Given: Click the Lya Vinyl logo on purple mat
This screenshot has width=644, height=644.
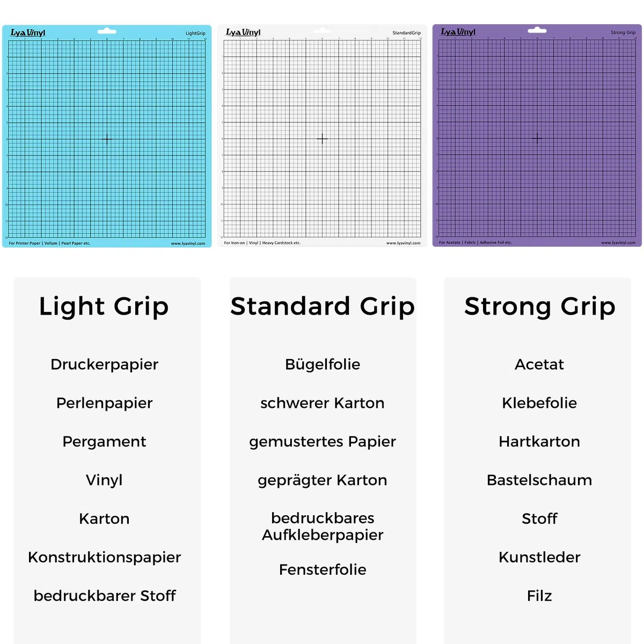Looking at the screenshot, I should coord(458,32).
